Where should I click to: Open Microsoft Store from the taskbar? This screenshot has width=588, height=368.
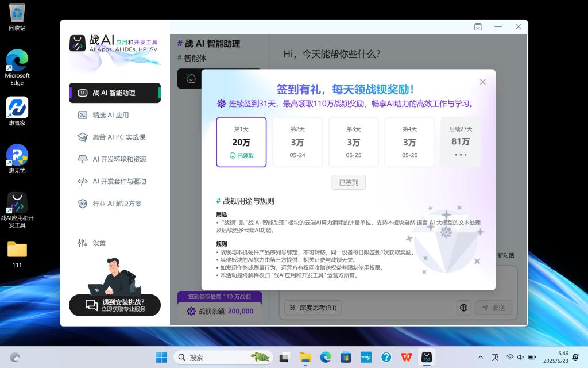(346, 357)
